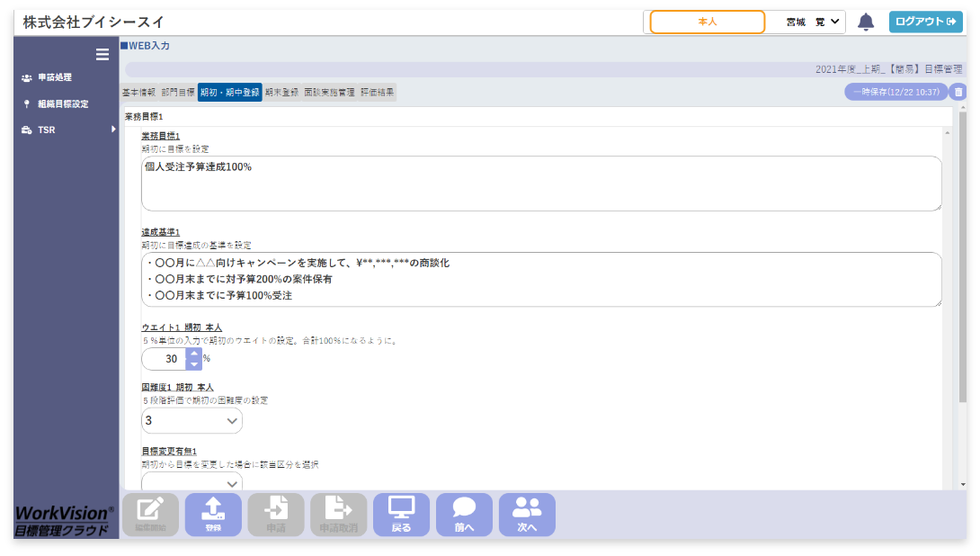The height and width of the screenshot is (556, 980).
Task: Click the 一時保存 temporary save button
Action: (x=895, y=92)
